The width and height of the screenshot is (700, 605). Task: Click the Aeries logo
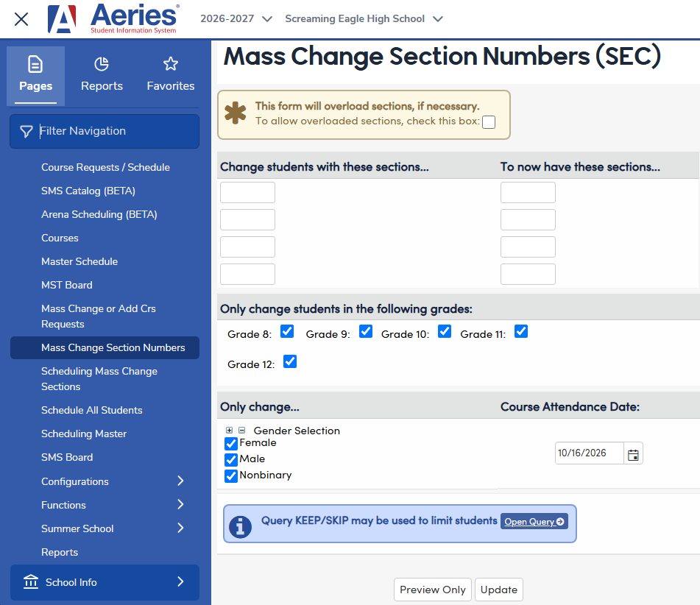(113, 18)
